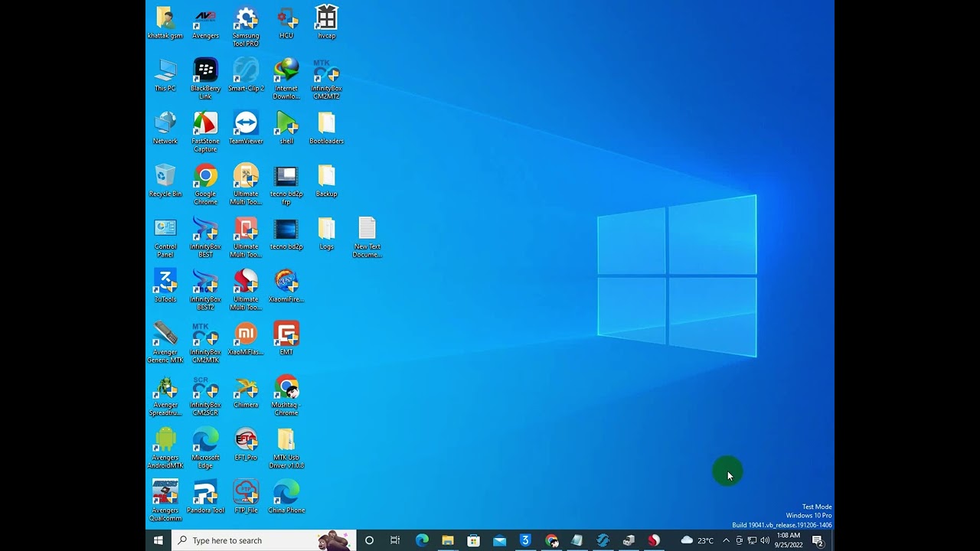The height and width of the screenshot is (551, 980).
Task: Open Control Panel desktop icon
Action: 165,237
